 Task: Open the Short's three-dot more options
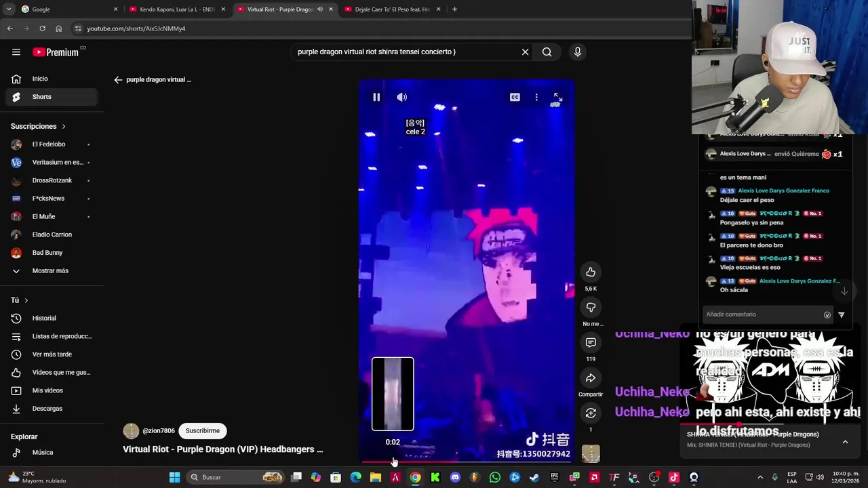(536, 97)
